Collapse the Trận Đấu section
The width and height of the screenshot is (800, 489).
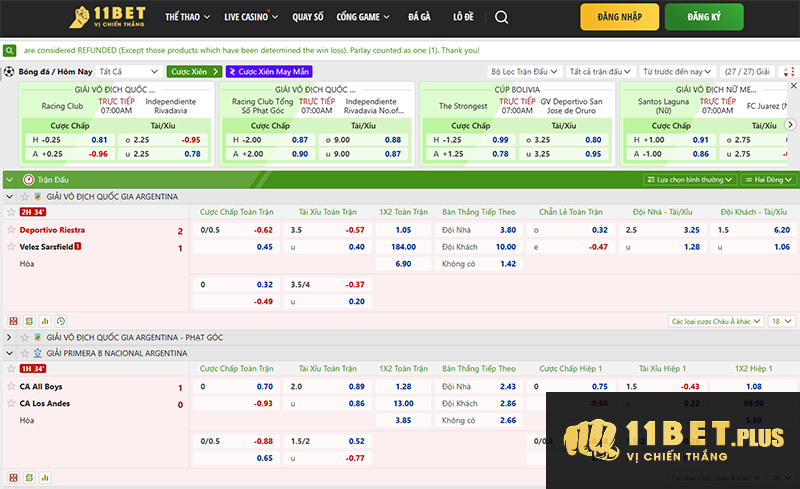9,179
